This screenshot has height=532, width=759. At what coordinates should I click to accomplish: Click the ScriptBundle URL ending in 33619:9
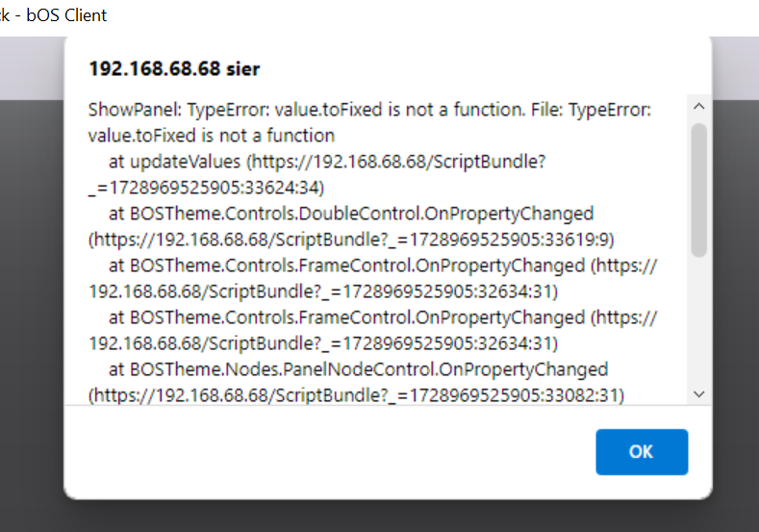click(x=351, y=240)
